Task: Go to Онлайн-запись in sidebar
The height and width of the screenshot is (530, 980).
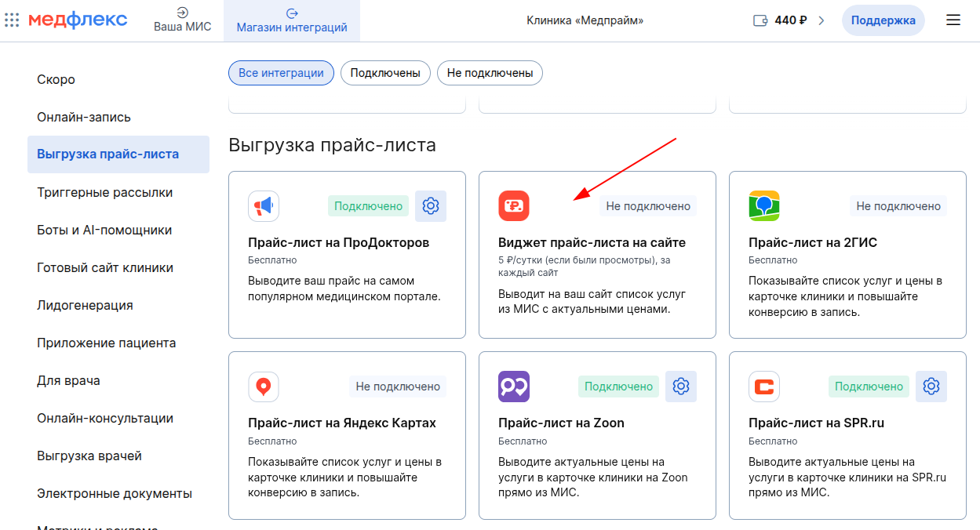Action: (84, 117)
